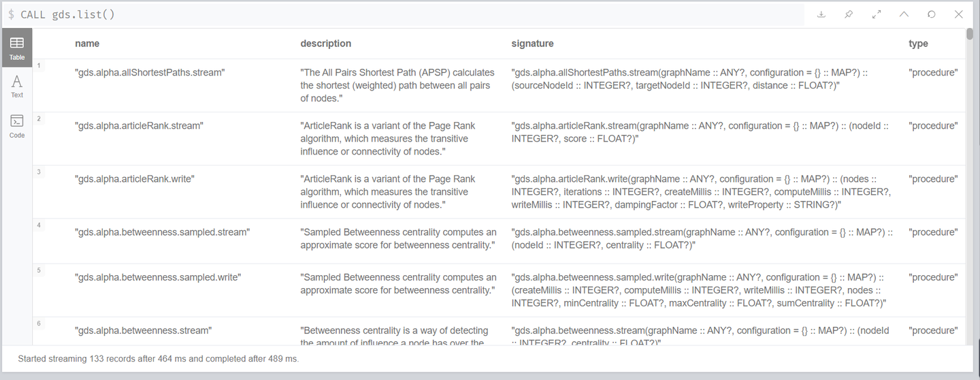Viewport: 980px width, 380px height.
Task: Pin this result frame
Action: tap(849, 14)
